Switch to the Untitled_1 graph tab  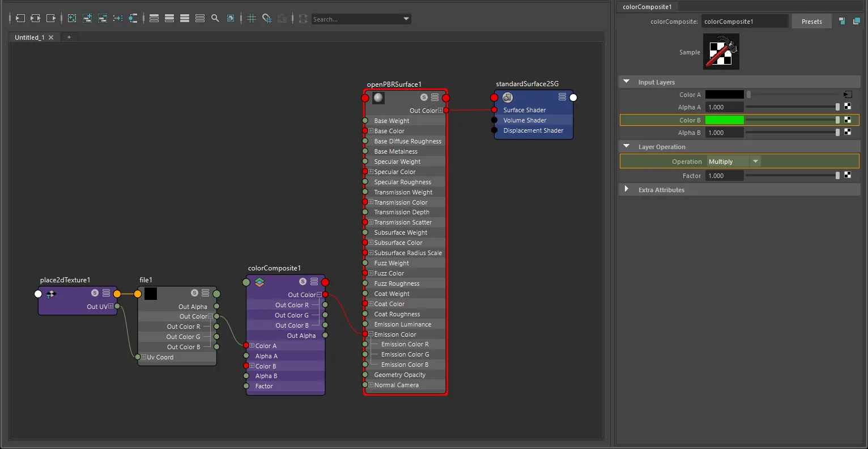pyautogui.click(x=29, y=37)
